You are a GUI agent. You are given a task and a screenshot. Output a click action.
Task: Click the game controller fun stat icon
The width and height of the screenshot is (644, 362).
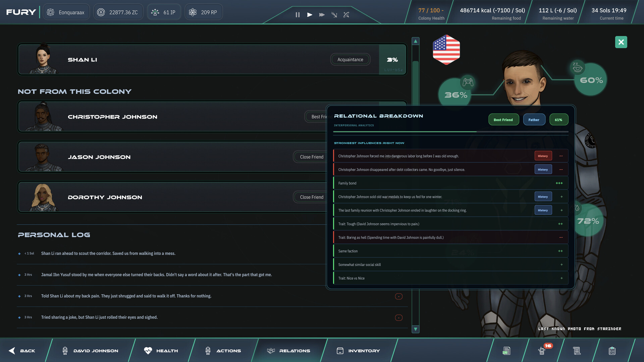click(x=468, y=82)
